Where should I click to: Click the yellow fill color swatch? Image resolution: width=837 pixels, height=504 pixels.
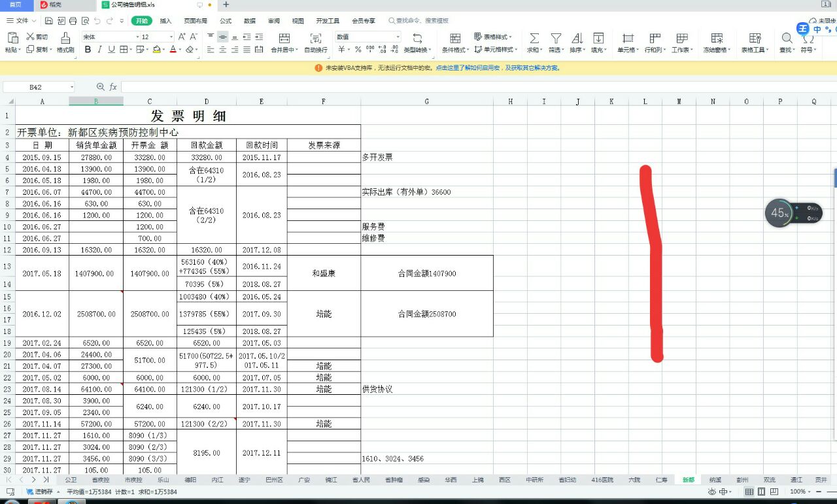pyautogui.click(x=157, y=50)
